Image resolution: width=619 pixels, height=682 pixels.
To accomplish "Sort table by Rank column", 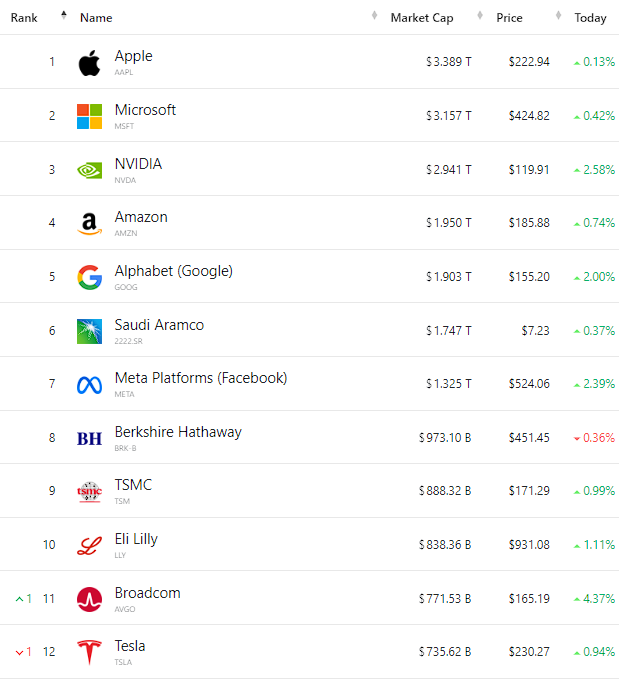I will pyautogui.click(x=25, y=18).
